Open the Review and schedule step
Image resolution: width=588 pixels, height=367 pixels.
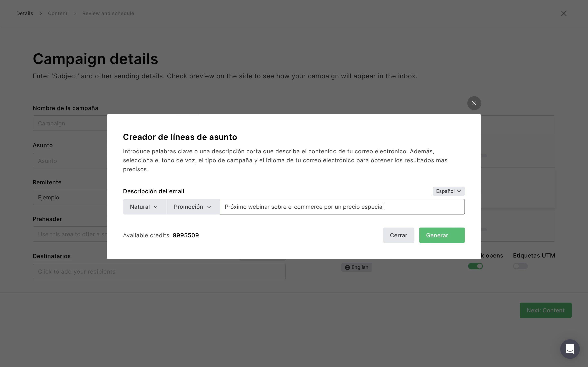pyautogui.click(x=108, y=14)
